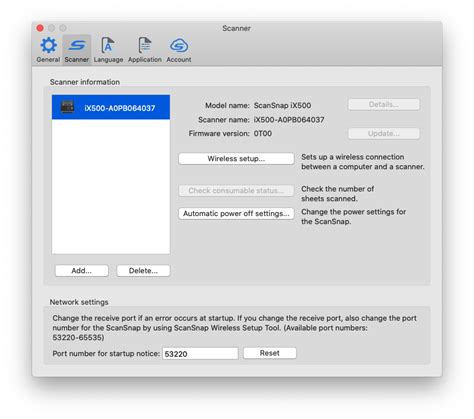Click the Delete... scanner button
Image resolution: width=474 pixels, height=419 pixels.
tap(143, 271)
